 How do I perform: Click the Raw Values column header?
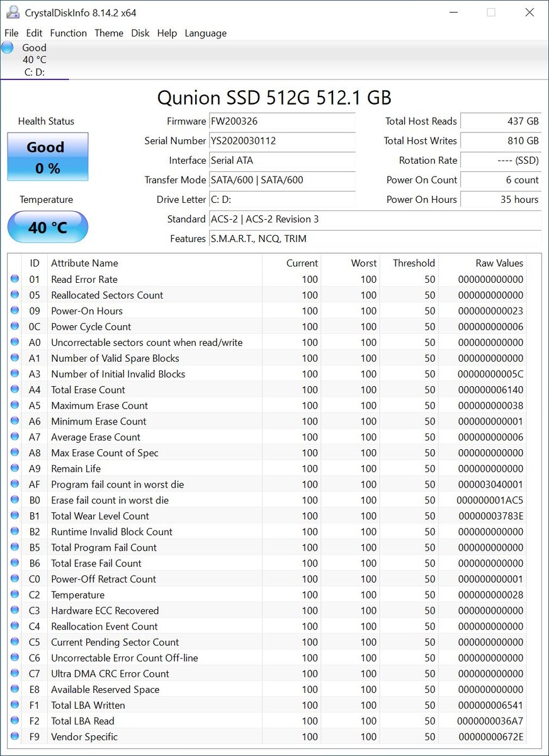click(499, 263)
